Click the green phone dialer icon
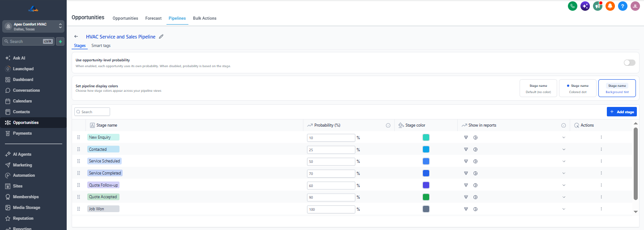The width and height of the screenshot is (644, 230). pos(572,6)
